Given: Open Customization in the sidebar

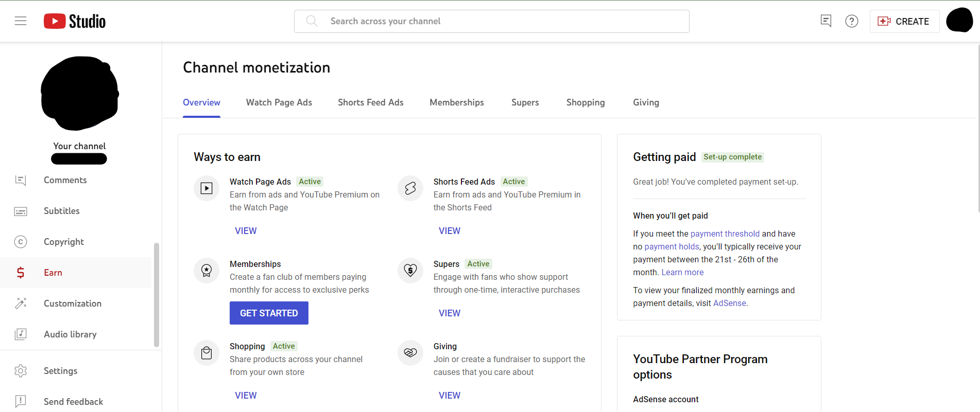Looking at the screenshot, I should (x=76, y=303).
